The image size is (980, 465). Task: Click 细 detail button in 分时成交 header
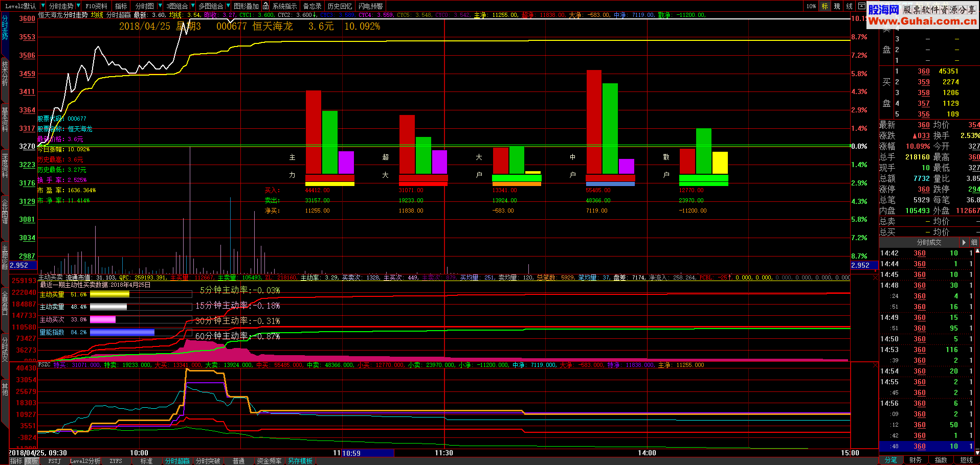974,242
